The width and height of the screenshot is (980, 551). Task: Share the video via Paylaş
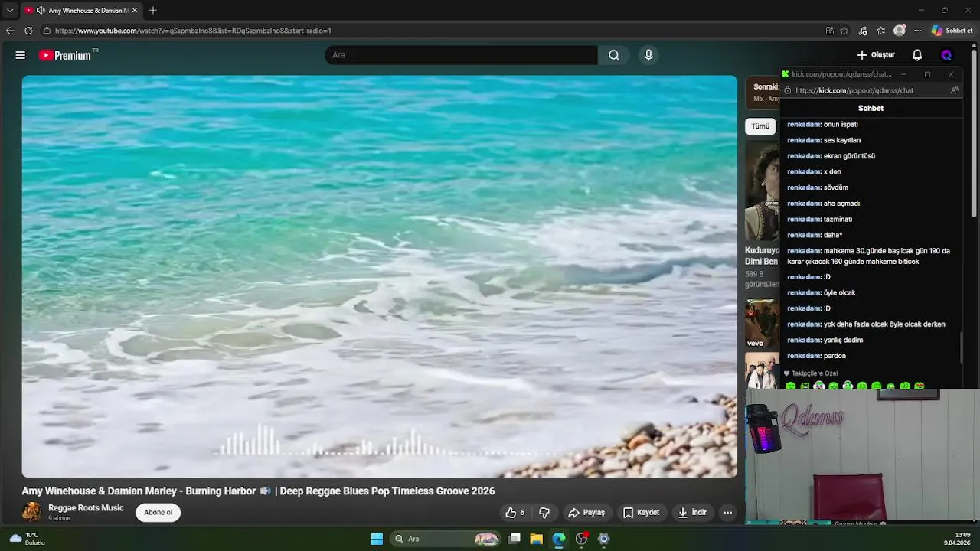click(x=586, y=513)
